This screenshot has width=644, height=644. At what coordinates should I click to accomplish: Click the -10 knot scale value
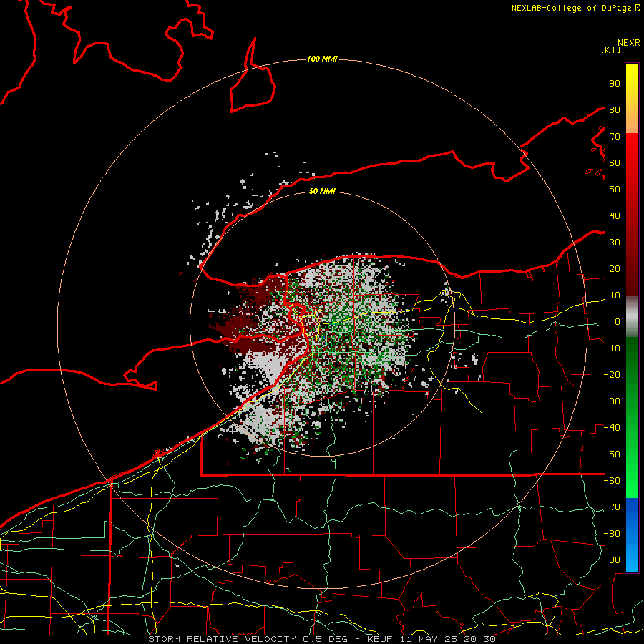pos(612,348)
